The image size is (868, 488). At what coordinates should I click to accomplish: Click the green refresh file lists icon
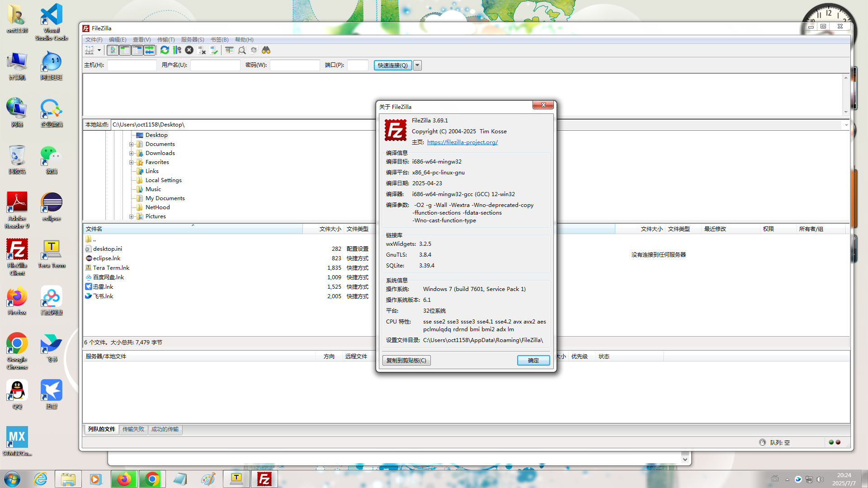point(165,50)
